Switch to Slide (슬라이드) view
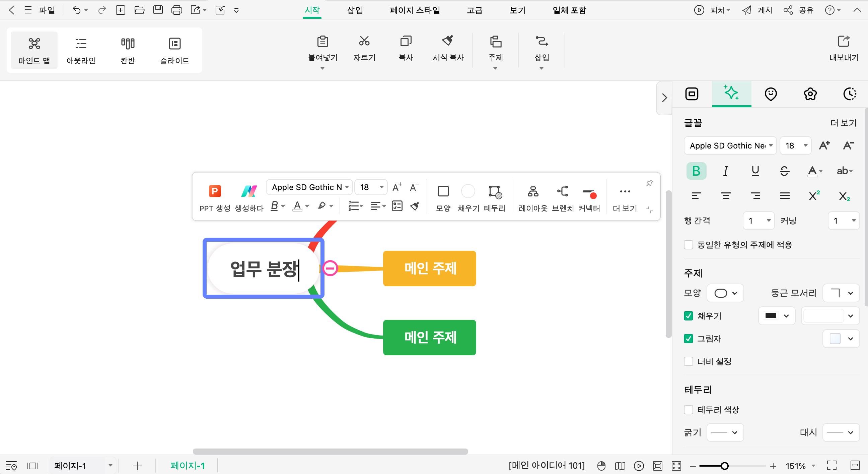The height and width of the screenshot is (474, 868). 174,51
